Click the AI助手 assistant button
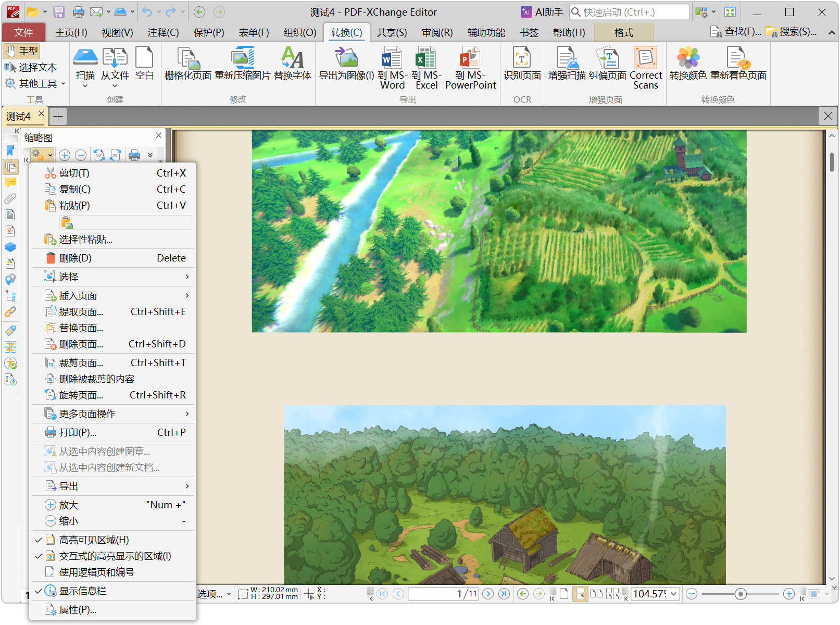Image resolution: width=840 pixels, height=625 pixels. (542, 12)
